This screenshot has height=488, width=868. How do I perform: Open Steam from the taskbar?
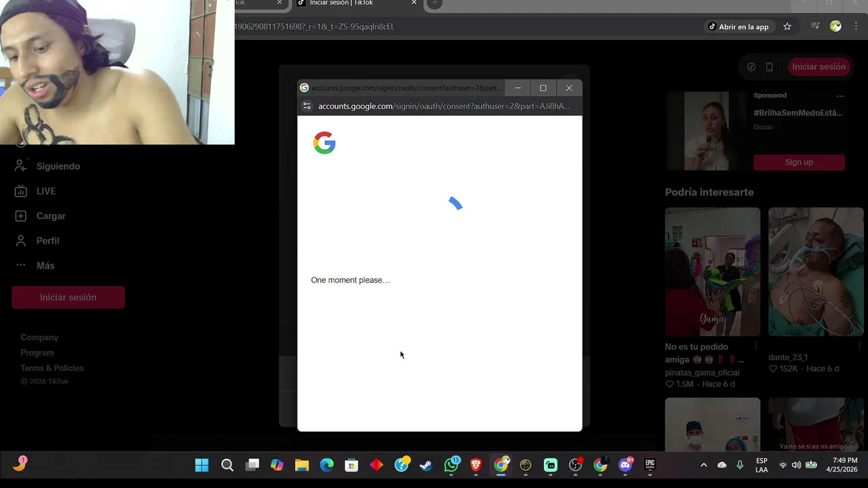tap(426, 465)
